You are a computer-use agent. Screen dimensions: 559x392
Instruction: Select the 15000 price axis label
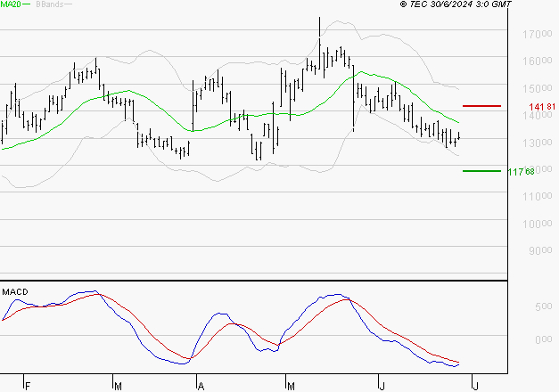[538, 88]
